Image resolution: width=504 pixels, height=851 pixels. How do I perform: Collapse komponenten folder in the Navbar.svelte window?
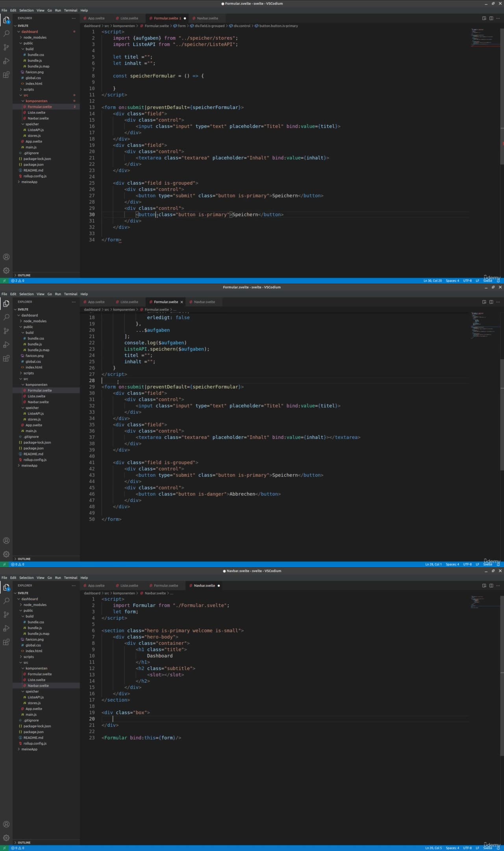click(x=23, y=668)
